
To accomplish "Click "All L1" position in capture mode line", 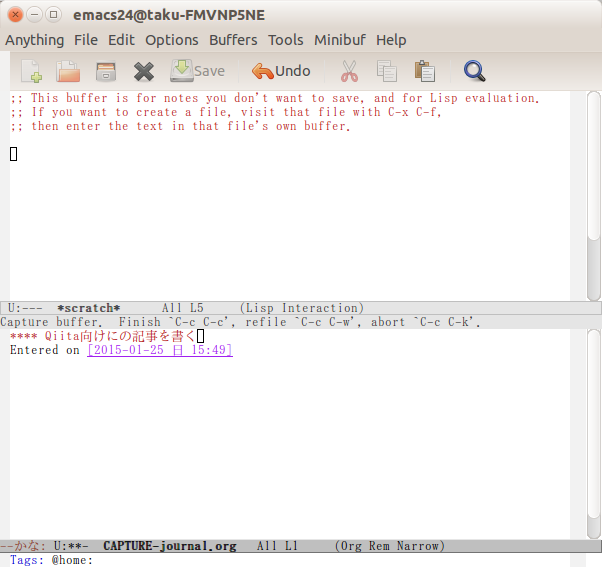I will [277, 546].
